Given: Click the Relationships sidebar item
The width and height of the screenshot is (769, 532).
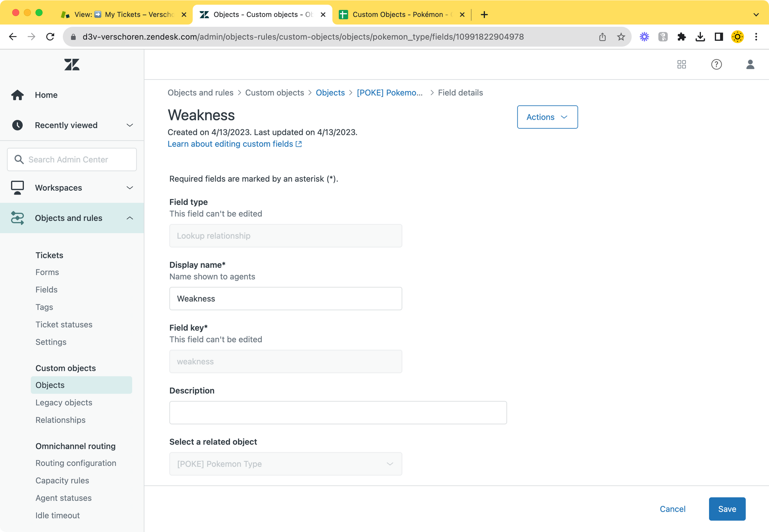Looking at the screenshot, I should click(x=60, y=419).
